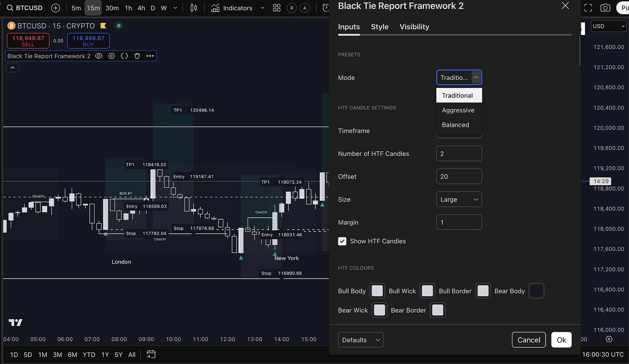Image resolution: width=629 pixels, height=364 pixels.
Task: Click the BUY price button
Action: [x=88, y=41]
